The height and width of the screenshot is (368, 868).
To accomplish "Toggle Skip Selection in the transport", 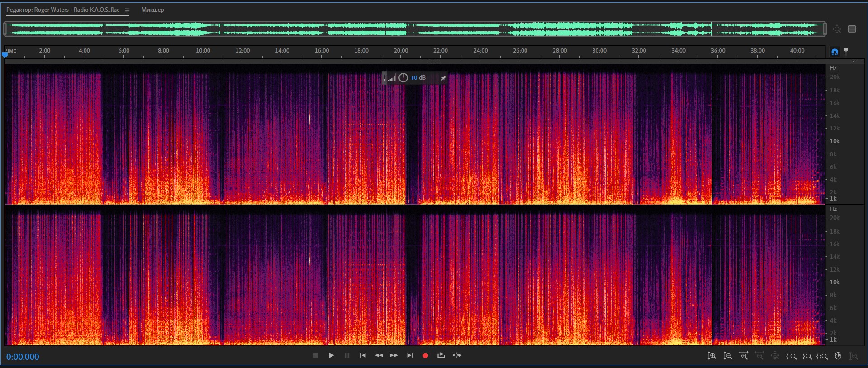I will [x=457, y=356].
